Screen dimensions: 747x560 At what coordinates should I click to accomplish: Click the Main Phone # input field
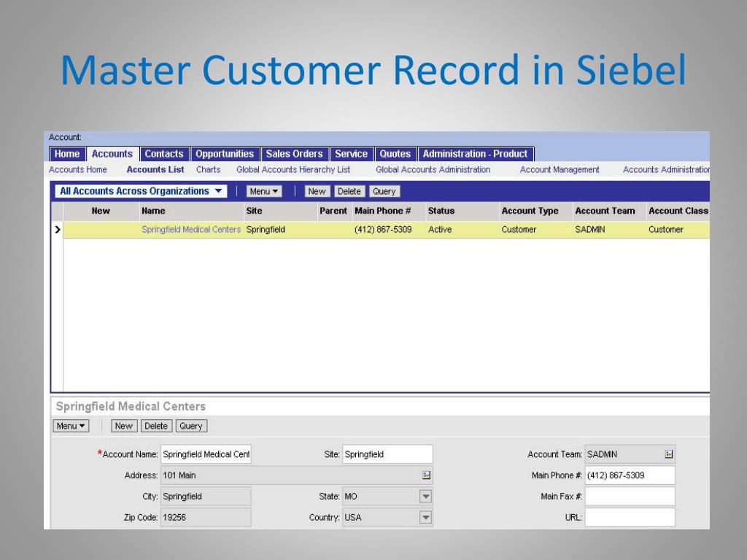[x=630, y=475]
